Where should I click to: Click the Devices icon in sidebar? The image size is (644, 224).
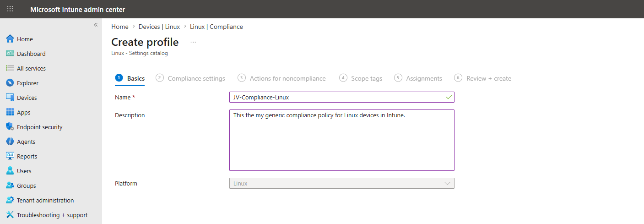10,98
